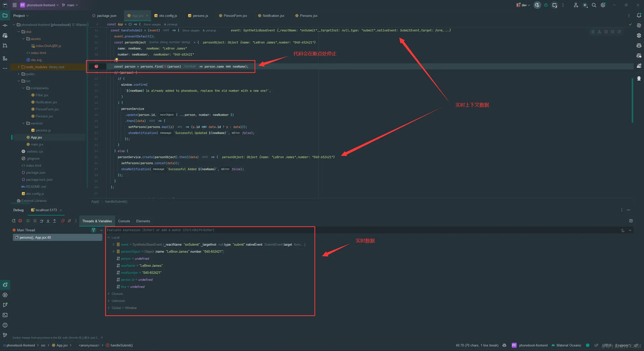This screenshot has width=644, height=351.
Task: Click the Evaluate expression input field
Action: (226, 230)
